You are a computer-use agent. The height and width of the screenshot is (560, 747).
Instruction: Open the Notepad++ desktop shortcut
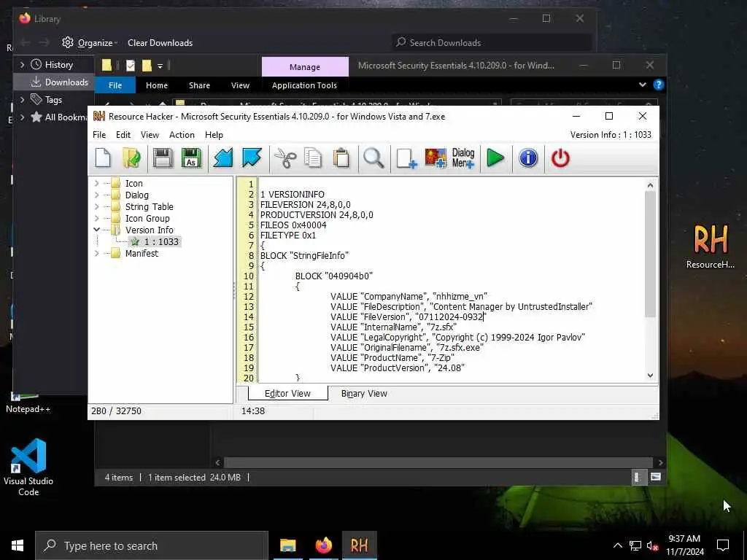[28, 402]
